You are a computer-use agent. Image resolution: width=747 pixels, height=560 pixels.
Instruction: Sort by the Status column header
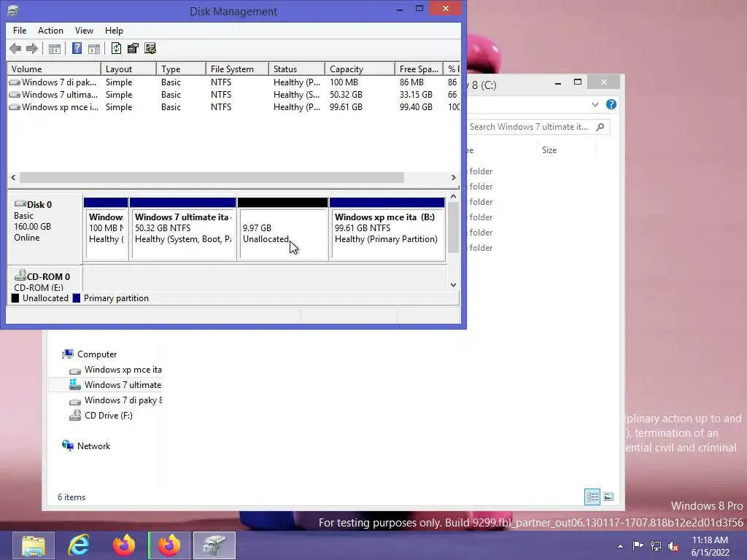click(297, 69)
